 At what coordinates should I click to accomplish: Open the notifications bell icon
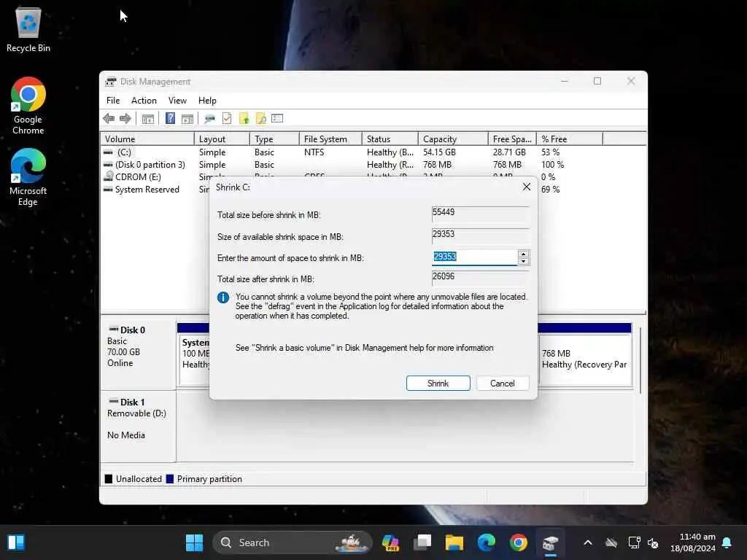point(727,542)
